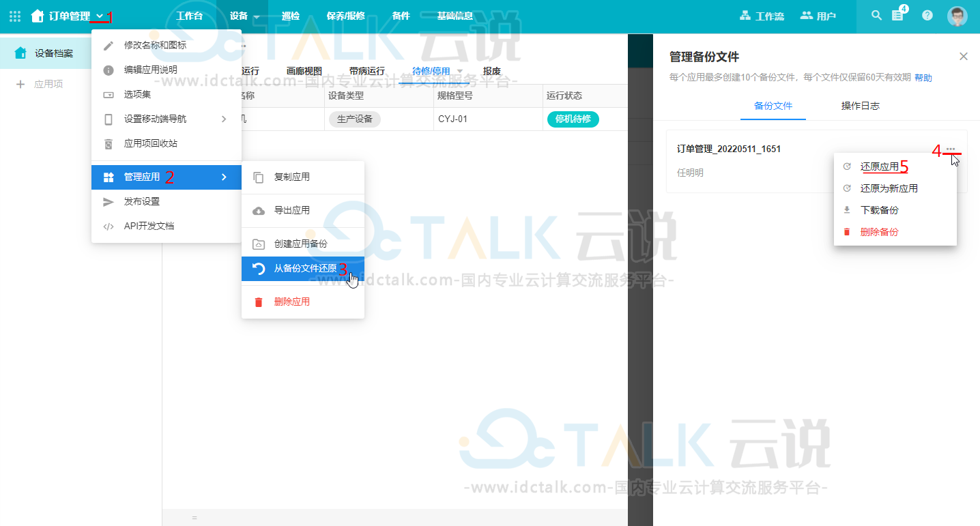Choose 从备份文件还原
This screenshot has height=526, width=980.
click(303, 268)
